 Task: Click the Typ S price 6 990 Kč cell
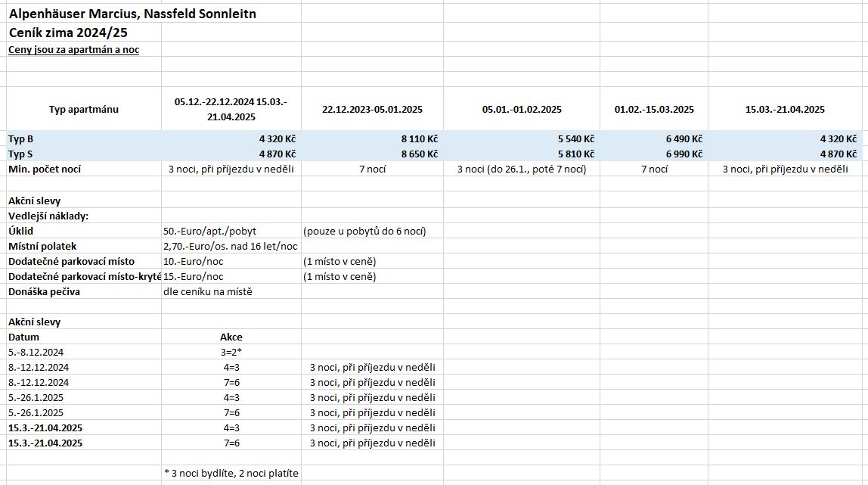tap(654, 154)
